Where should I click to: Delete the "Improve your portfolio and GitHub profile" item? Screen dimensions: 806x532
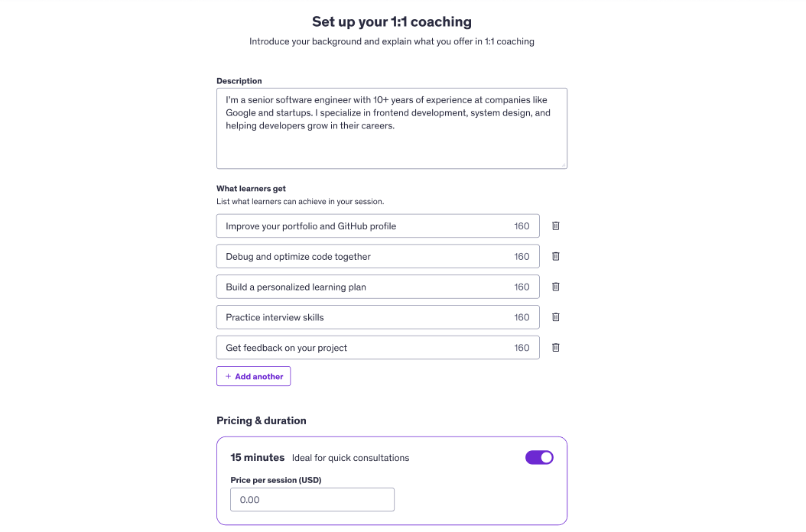(x=555, y=225)
